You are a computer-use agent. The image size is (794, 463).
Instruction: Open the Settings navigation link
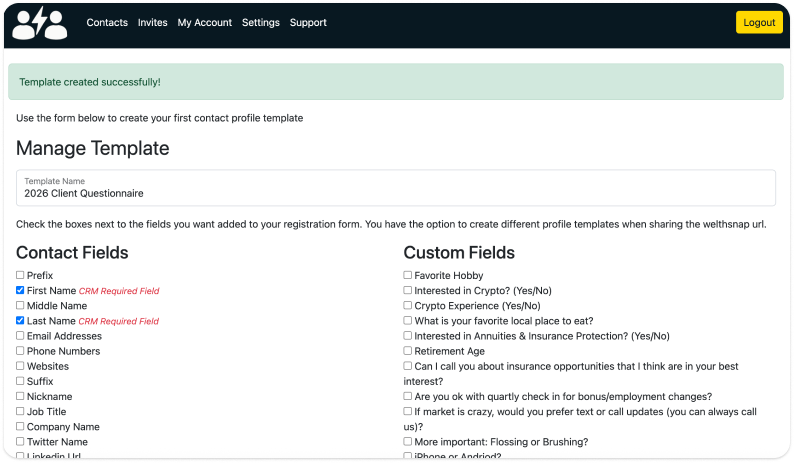point(261,22)
